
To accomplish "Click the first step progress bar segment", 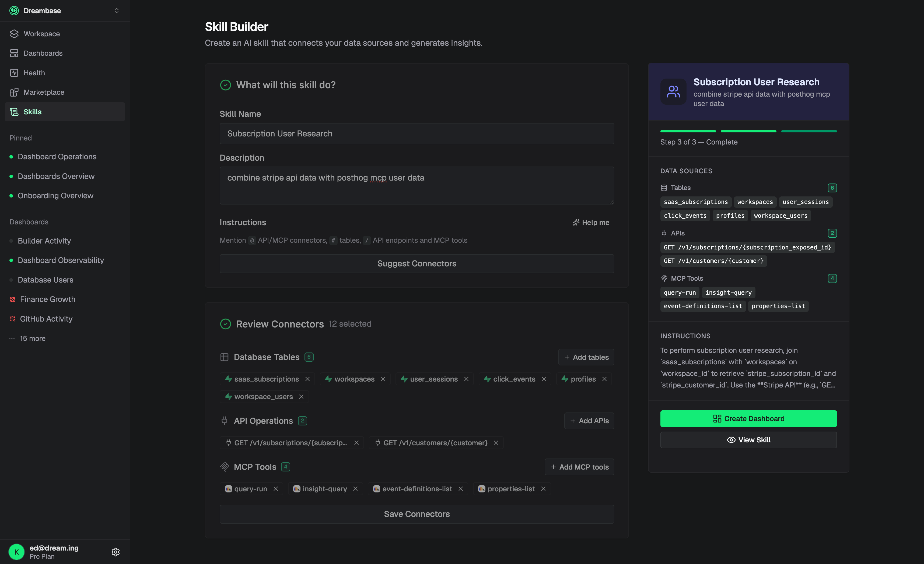I will point(688,131).
